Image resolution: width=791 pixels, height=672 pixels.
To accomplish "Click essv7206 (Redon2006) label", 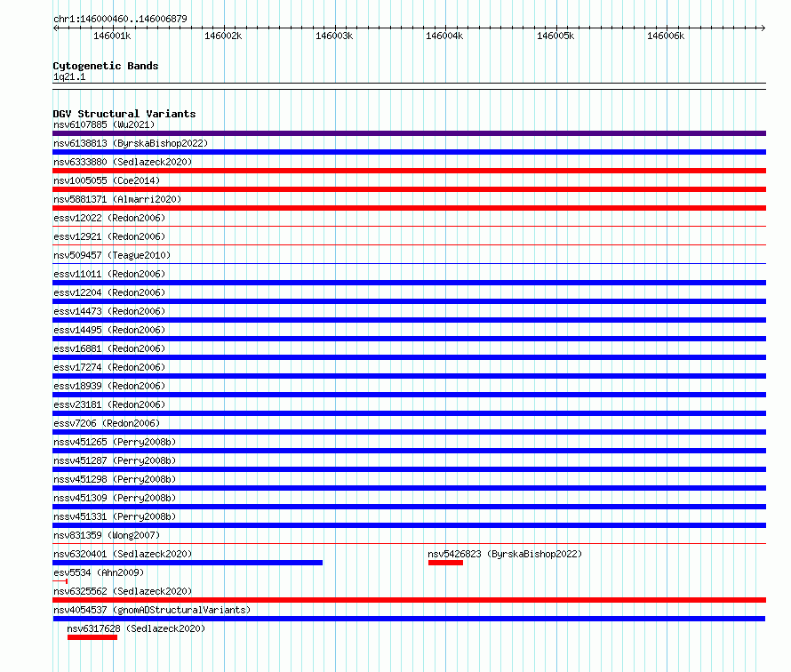I will point(107,423).
